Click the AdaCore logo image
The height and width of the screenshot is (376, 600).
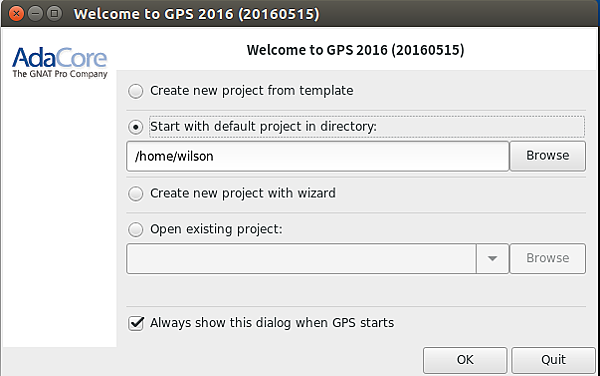(x=60, y=62)
